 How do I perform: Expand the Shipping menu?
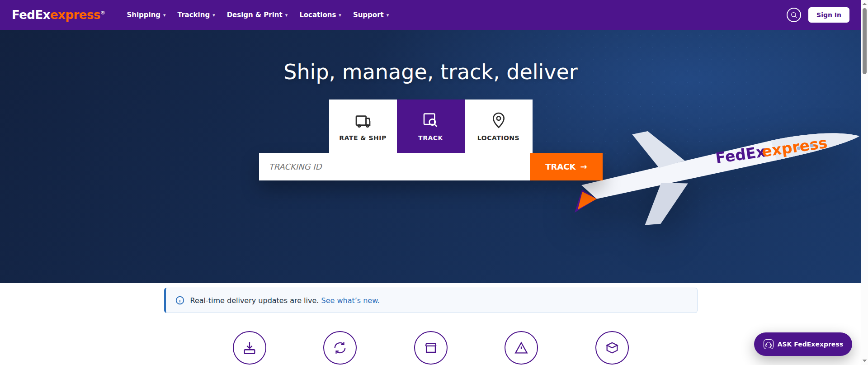click(146, 15)
